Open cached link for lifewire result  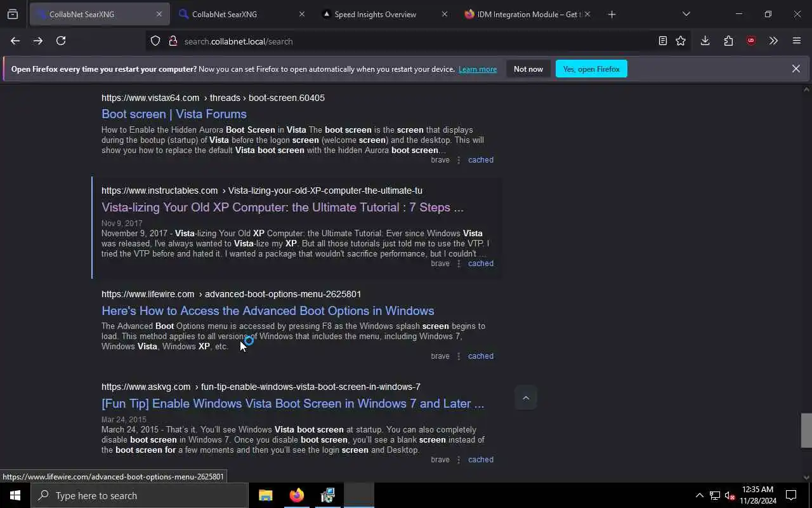coord(480,356)
